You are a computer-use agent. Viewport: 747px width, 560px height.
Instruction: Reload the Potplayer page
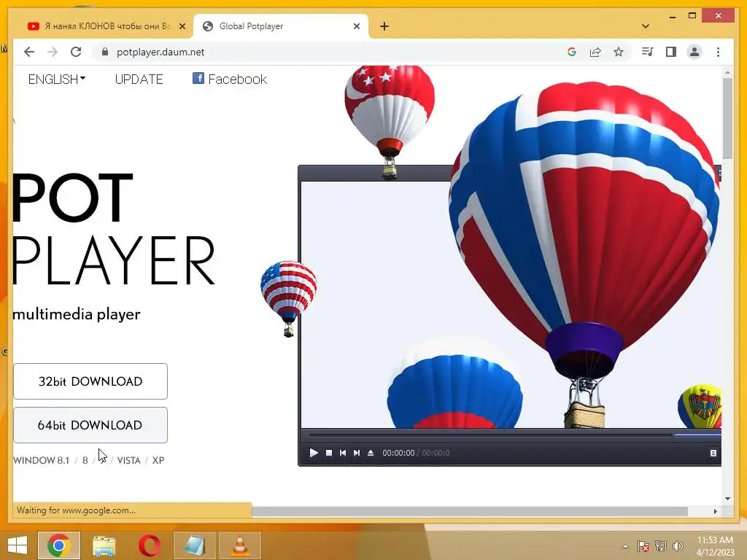coord(76,52)
